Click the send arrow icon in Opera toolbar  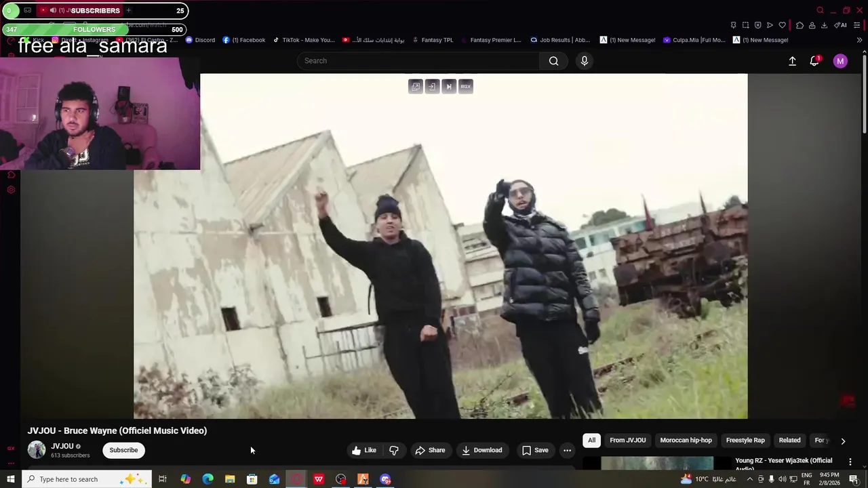(770, 25)
